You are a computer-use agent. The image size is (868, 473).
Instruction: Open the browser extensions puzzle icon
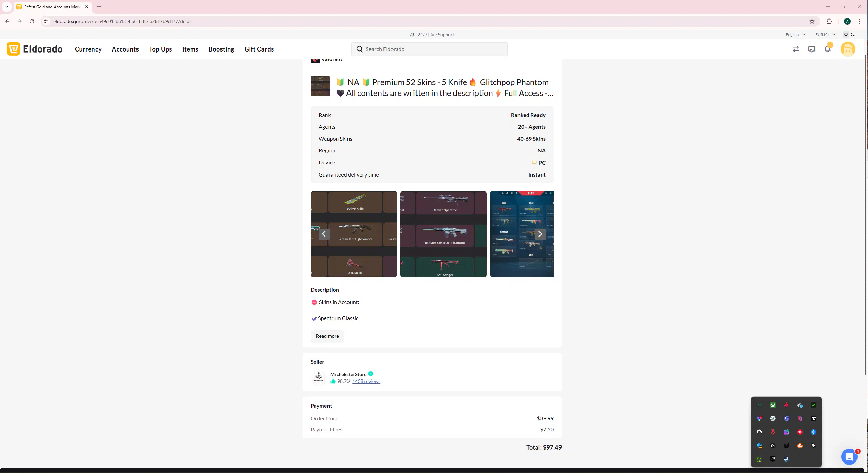(829, 21)
